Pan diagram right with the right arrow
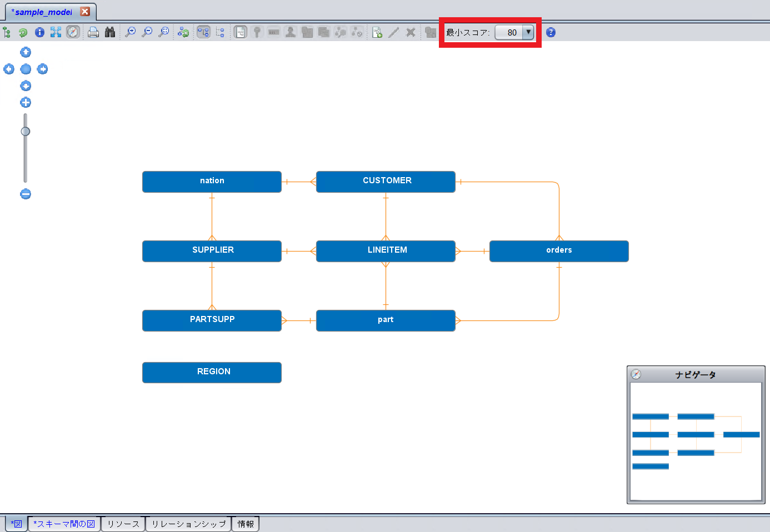 [42, 69]
